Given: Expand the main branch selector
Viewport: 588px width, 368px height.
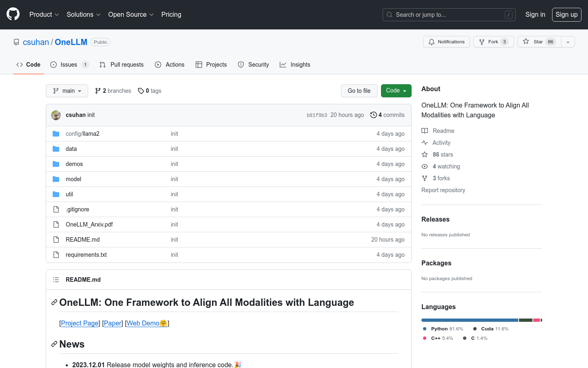Looking at the screenshot, I should click(x=67, y=91).
